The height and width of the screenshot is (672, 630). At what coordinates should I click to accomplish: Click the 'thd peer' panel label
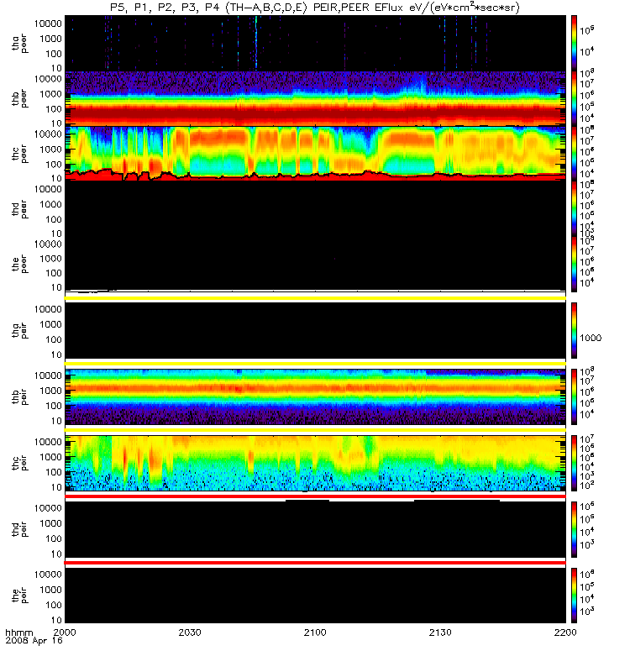[19, 209]
